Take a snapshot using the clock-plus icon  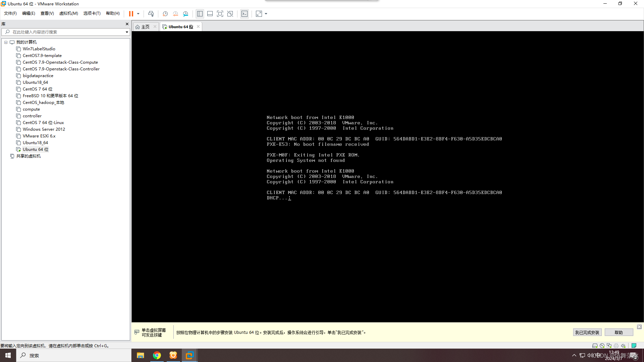[x=165, y=14]
